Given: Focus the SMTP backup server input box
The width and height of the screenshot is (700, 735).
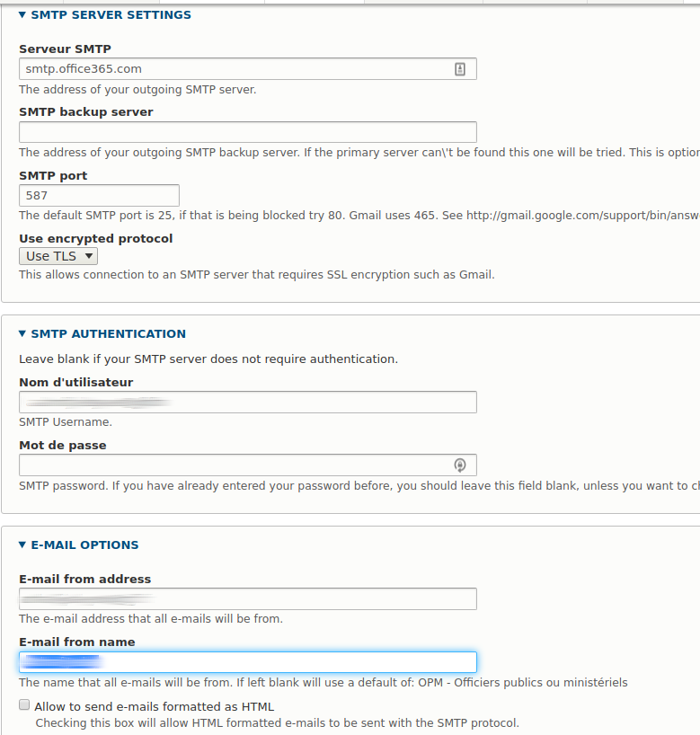Looking at the screenshot, I should pyautogui.click(x=247, y=132).
